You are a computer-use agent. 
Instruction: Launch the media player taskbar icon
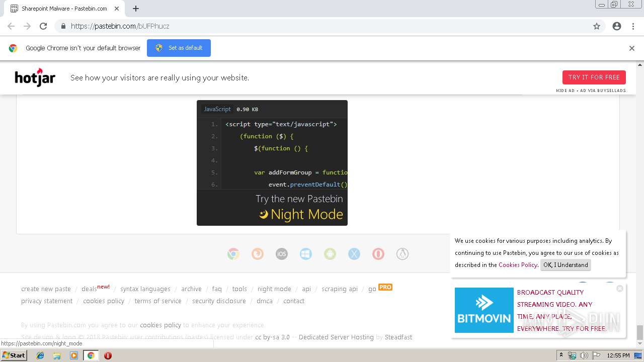74,355
